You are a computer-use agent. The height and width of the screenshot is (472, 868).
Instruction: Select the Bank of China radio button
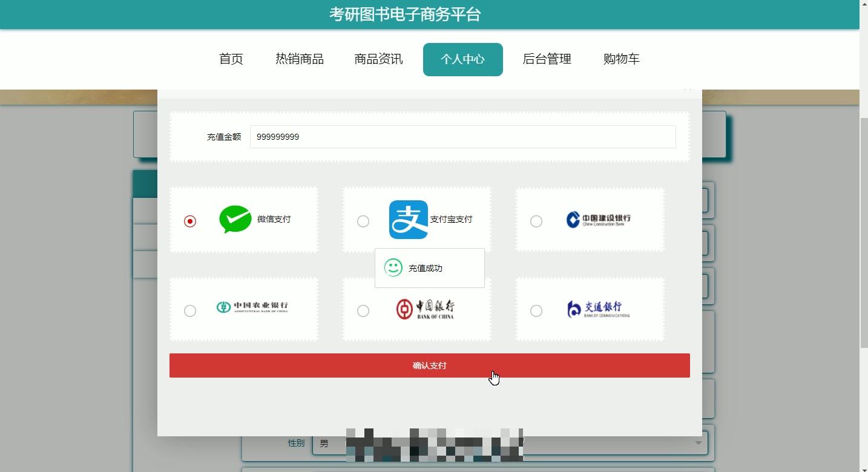pyautogui.click(x=363, y=311)
